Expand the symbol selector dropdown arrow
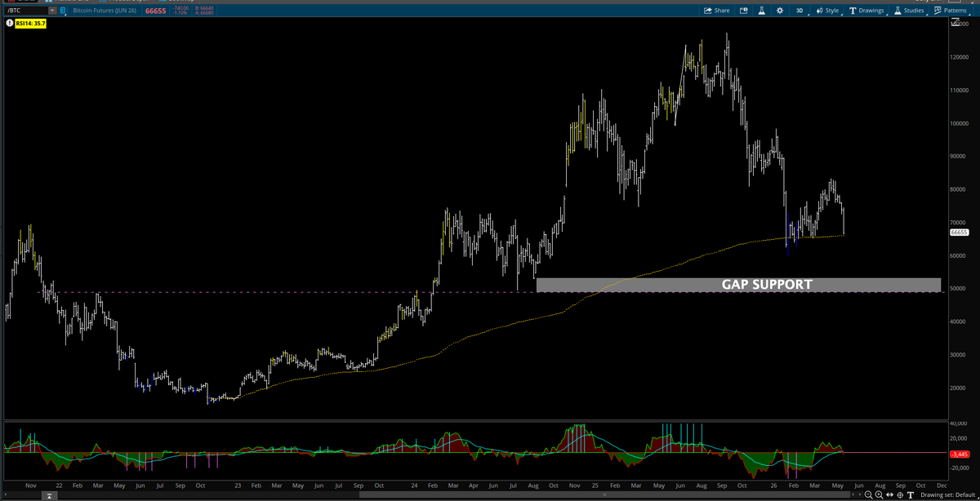Image resolution: width=980 pixels, height=501 pixels. [52, 11]
